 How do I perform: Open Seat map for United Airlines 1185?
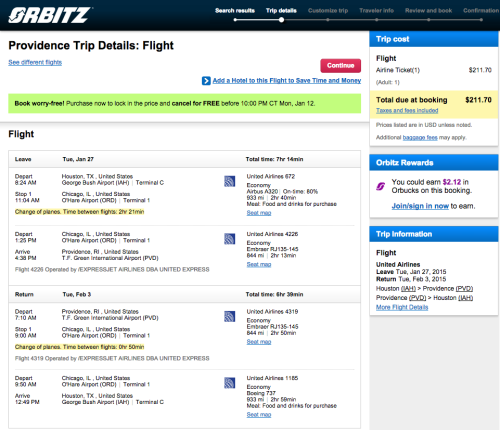pyautogui.click(x=259, y=414)
